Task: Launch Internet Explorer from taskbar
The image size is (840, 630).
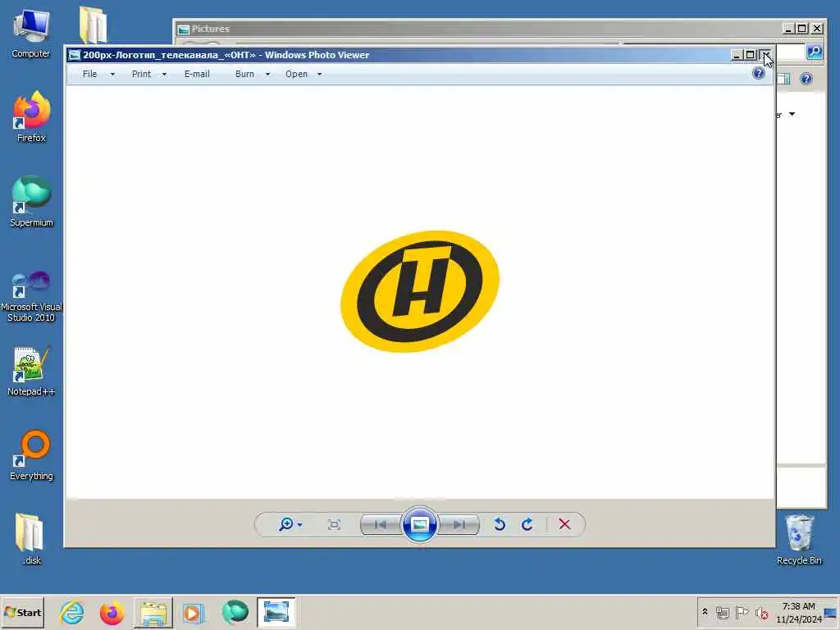Action: (72, 612)
